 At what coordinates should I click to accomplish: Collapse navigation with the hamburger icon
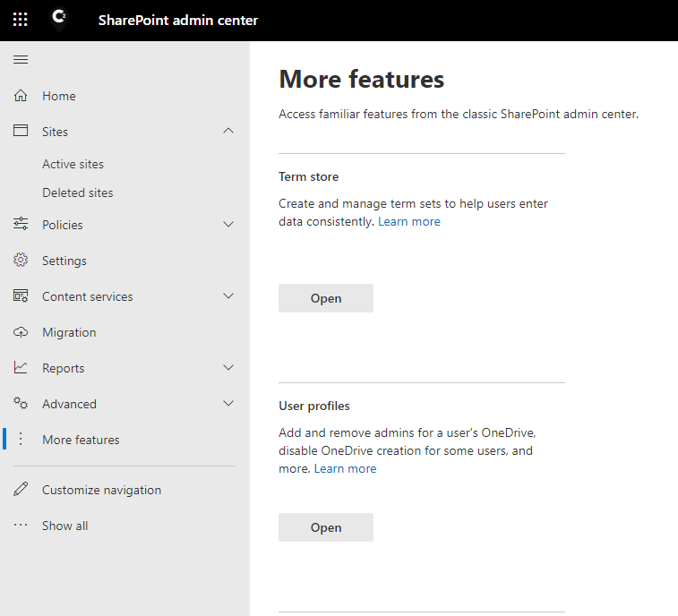pyautogui.click(x=21, y=60)
